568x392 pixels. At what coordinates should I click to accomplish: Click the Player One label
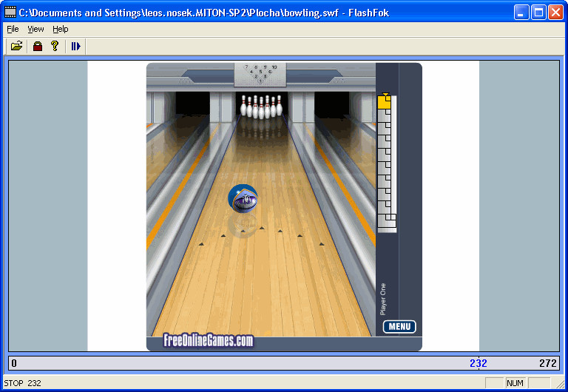[x=383, y=300]
